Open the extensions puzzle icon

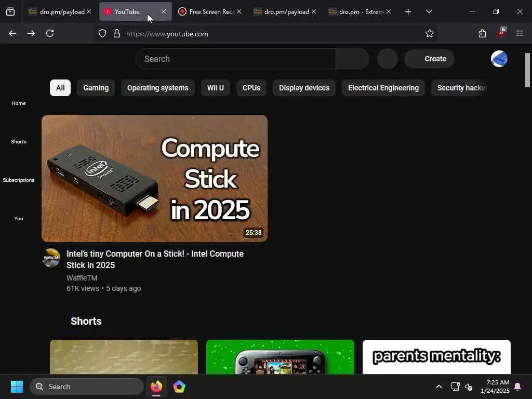coord(482,33)
